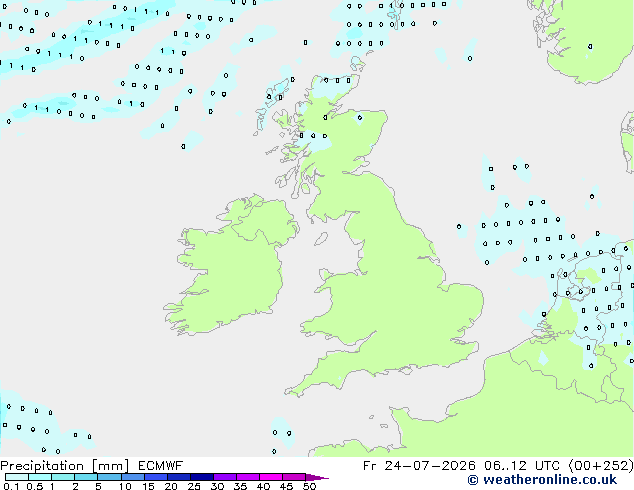Image resolution: width=634 pixels, height=490 pixels.
Task: Select the 35–40 mm legend swatch
Action: pyautogui.click(x=248, y=477)
